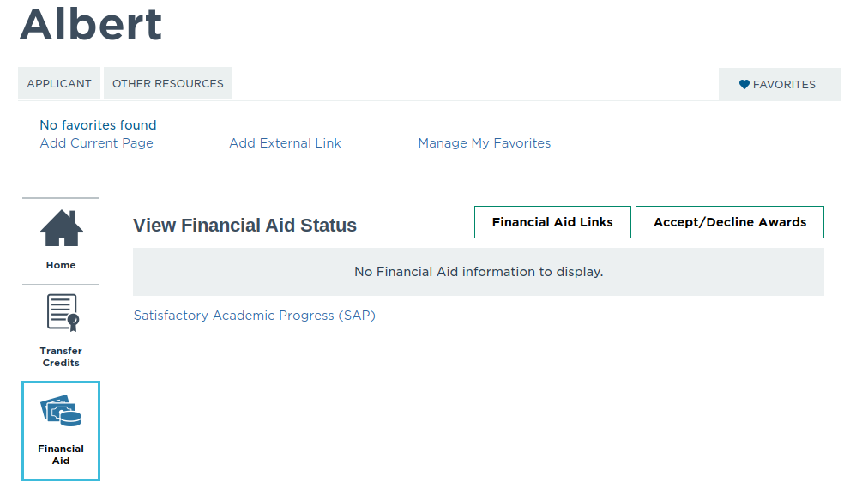Screen dimensions: 868x494
Task: Switch to the OTHER RESOURCES tab
Action: click(168, 84)
